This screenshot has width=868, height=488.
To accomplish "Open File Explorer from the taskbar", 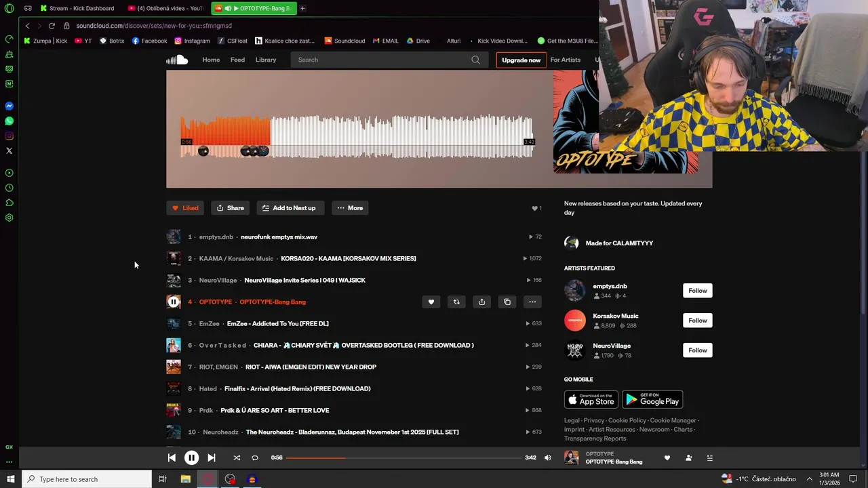I will point(185,479).
